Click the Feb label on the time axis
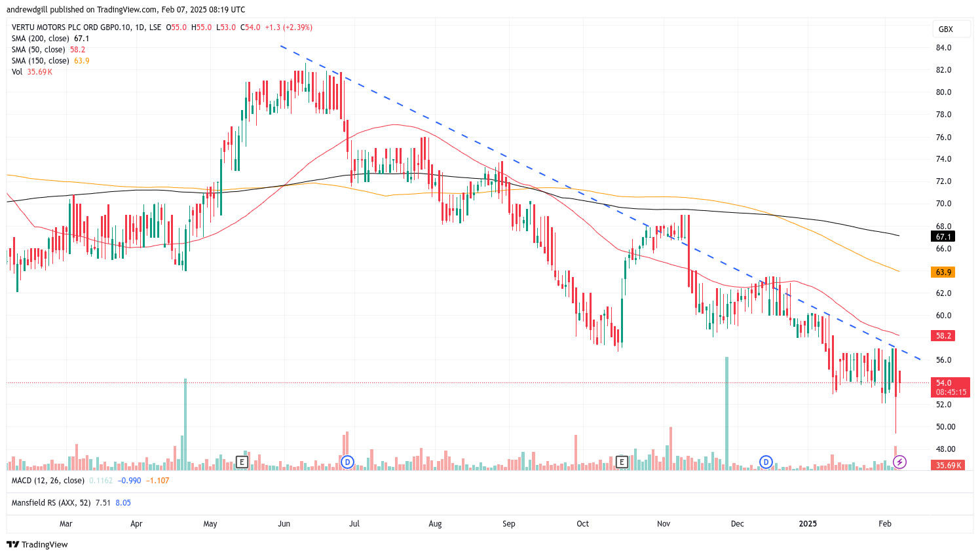 tap(885, 524)
